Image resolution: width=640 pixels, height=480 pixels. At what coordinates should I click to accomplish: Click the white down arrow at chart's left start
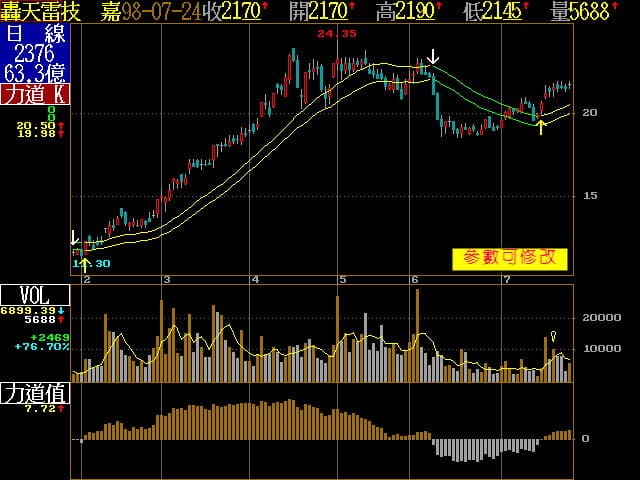(74, 238)
